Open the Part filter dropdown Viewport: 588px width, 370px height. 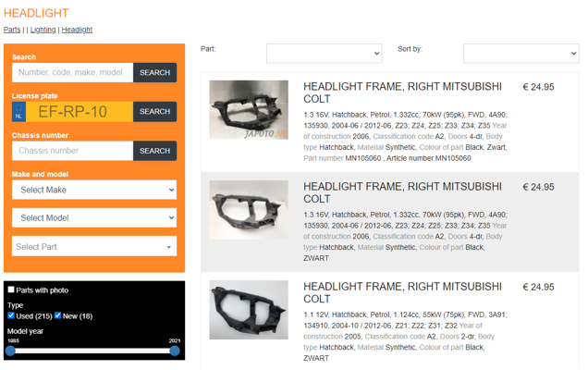(x=324, y=54)
